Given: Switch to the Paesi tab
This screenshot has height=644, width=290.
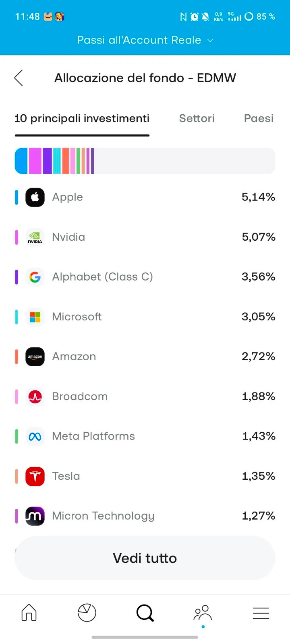Looking at the screenshot, I should (x=259, y=118).
